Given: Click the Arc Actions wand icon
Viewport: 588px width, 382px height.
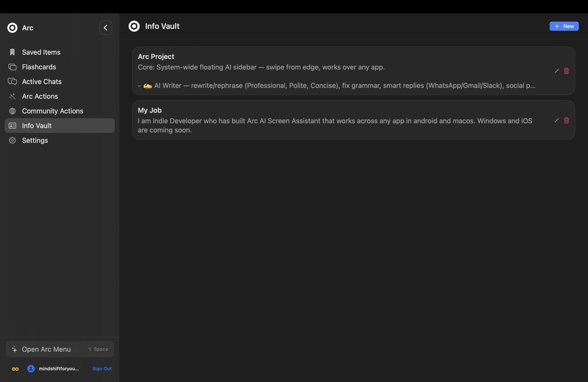Looking at the screenshot, I should pos(12,96).
